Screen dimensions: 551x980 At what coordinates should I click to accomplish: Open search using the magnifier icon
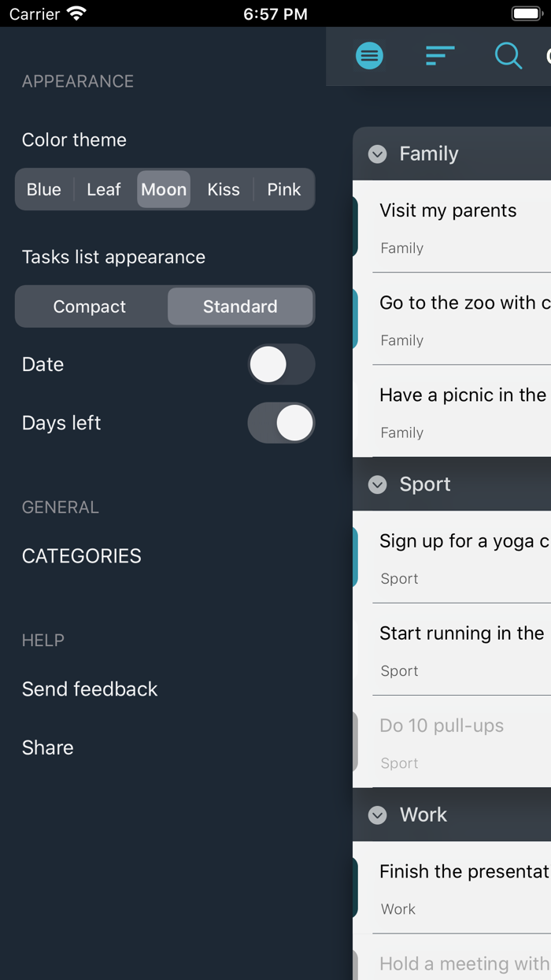(x=508, y=56)
